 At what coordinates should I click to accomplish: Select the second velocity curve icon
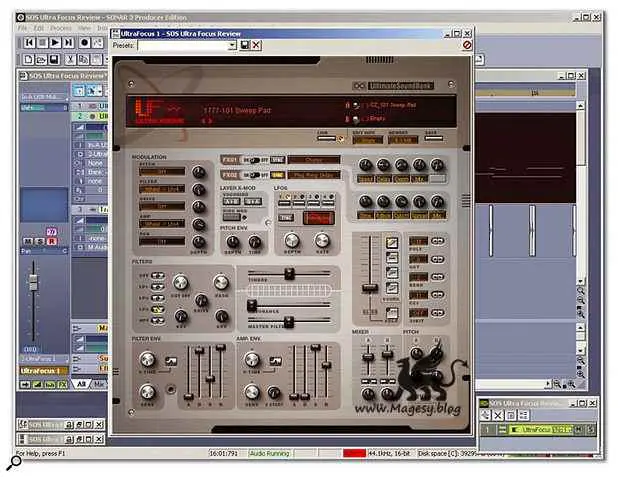click(392, 257)
